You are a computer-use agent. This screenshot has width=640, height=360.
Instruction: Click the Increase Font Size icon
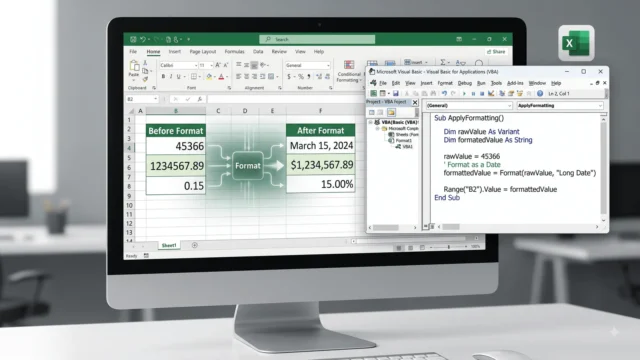coord(218,65)
